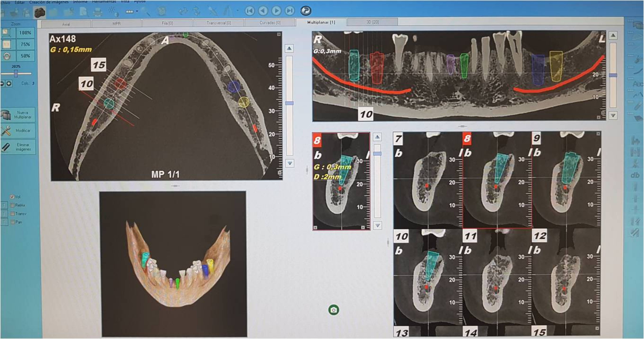Set zoom to 75% button
Viewport: 644px width, 339px height.
25,44
